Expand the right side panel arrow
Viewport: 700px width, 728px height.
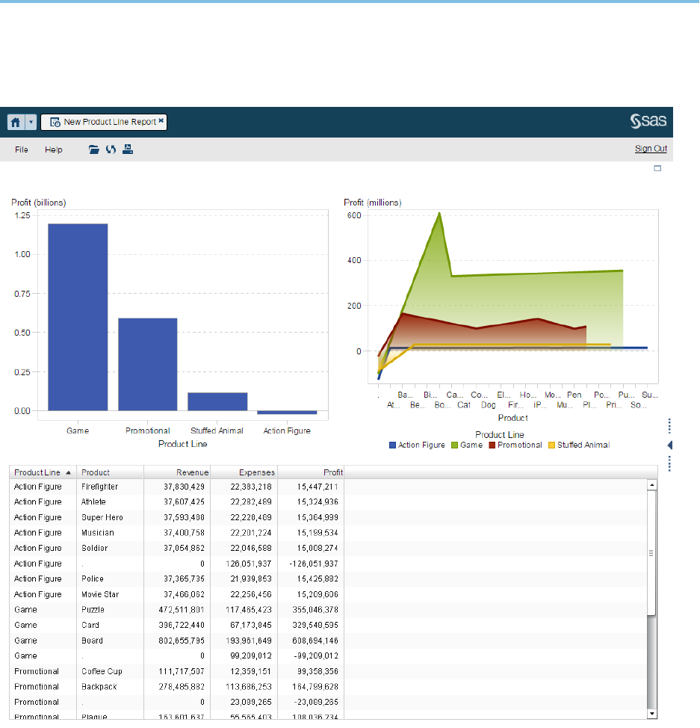(670, 445)
